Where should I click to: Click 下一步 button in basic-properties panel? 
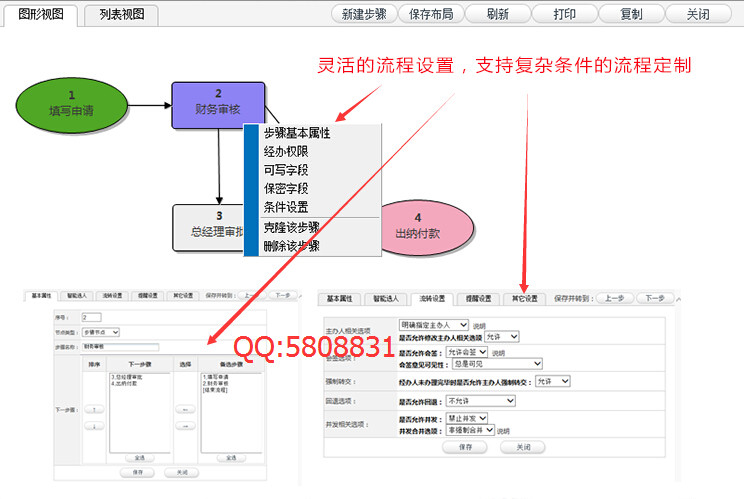pyautogui.click(x=283, y=296)
